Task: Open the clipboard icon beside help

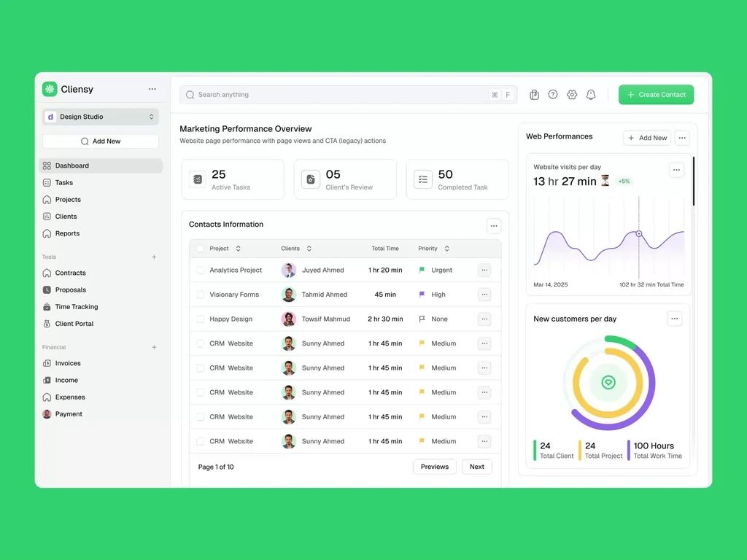Action: point(534,95)
